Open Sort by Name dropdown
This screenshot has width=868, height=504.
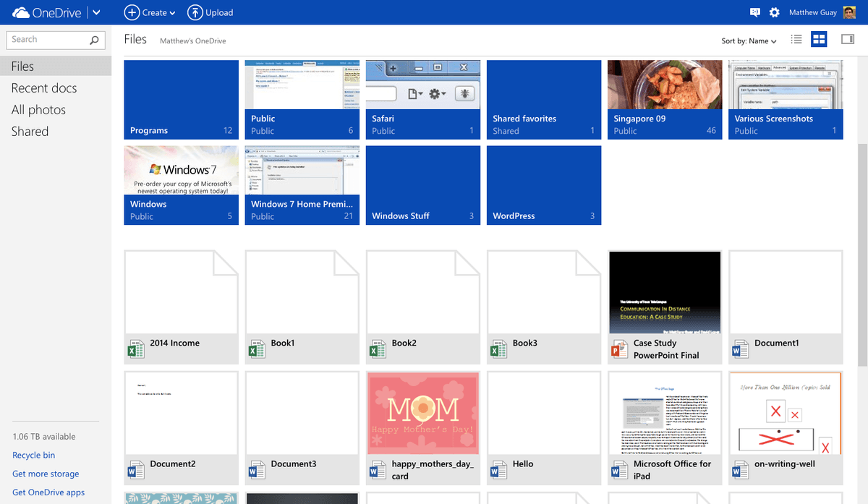749,41
